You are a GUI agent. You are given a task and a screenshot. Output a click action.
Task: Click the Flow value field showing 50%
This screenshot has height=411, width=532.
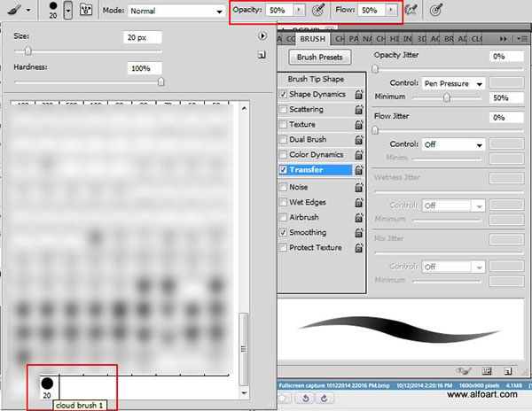pyautogui.click(x=372, y=10)
